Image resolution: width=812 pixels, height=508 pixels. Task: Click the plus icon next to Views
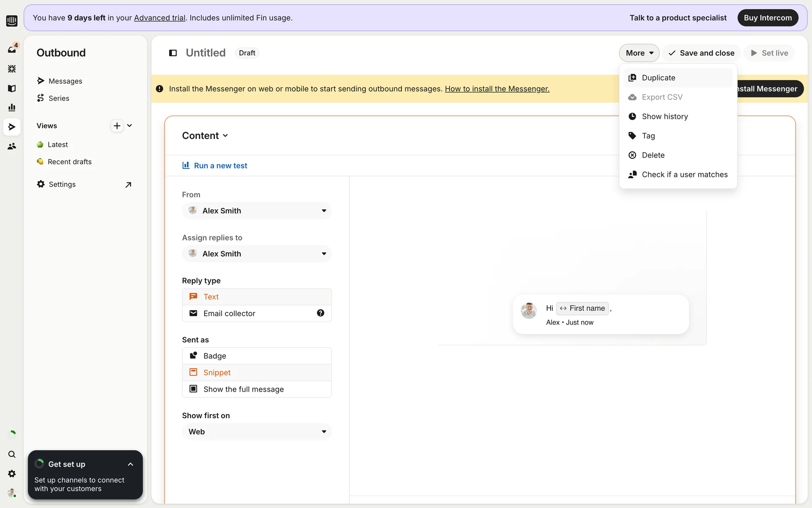tap(117, 126)
